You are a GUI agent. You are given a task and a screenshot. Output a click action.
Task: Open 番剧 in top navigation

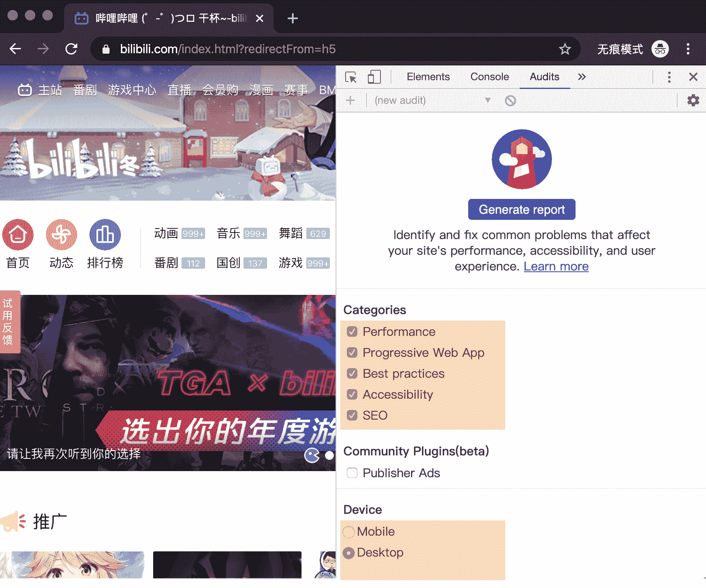click(85, 90)
